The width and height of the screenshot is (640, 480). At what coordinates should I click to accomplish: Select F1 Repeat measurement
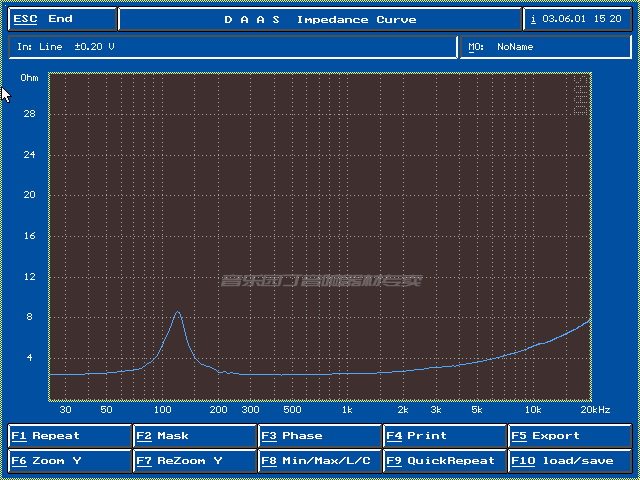click(70, 436)
